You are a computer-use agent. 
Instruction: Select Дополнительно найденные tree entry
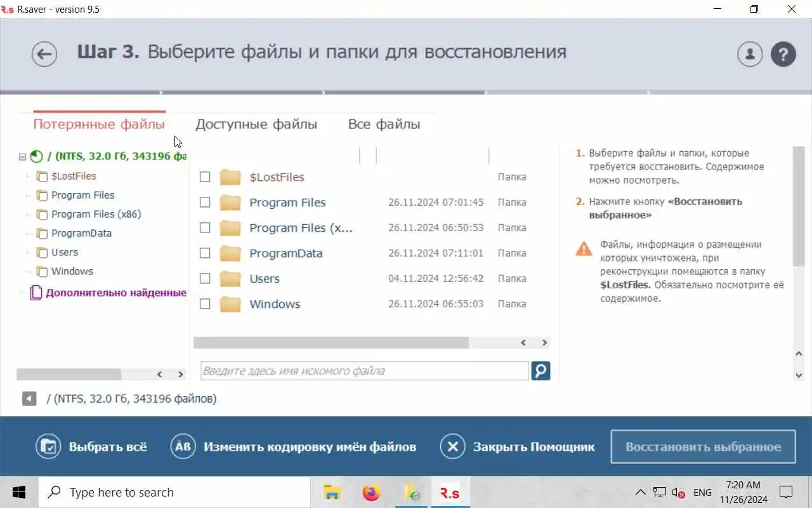pyautogui.click(x=116, y=293)
